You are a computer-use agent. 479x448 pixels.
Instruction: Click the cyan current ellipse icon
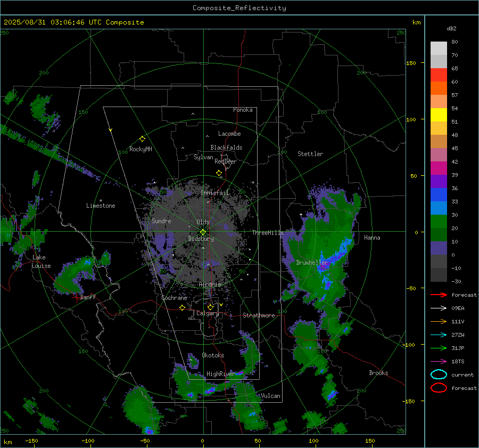point(439,374)
